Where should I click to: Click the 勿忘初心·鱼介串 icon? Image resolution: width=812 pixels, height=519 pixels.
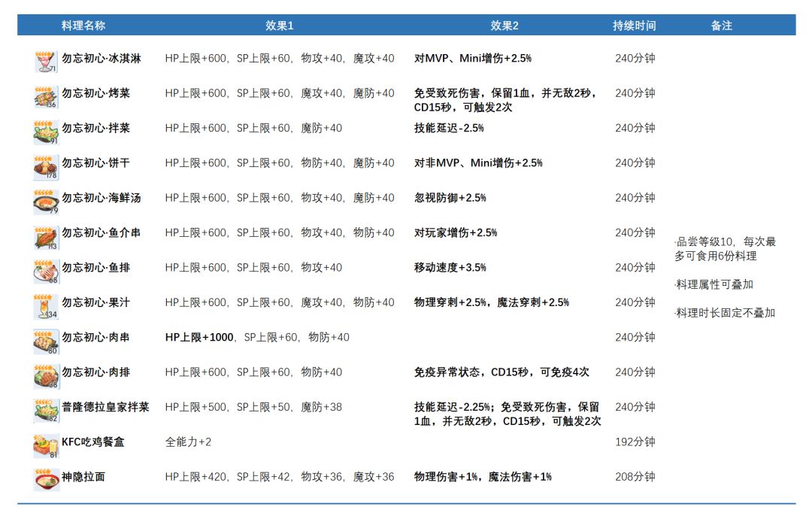tap(46, 237)
